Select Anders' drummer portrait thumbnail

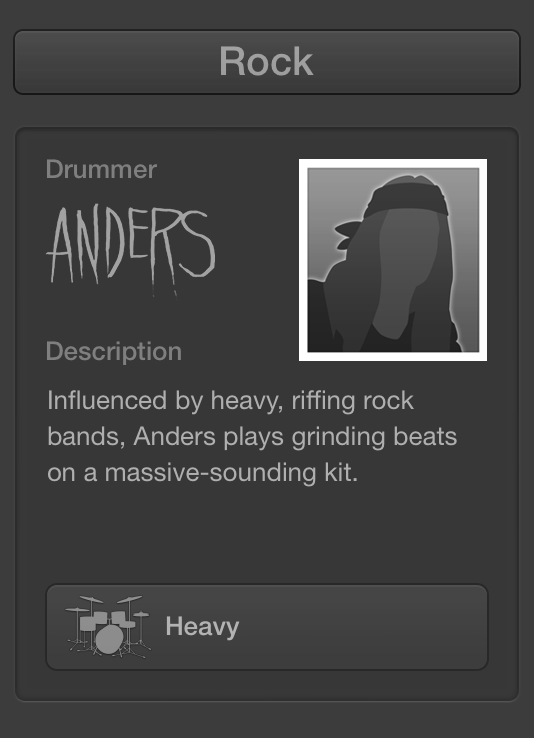tap(393, 260)
